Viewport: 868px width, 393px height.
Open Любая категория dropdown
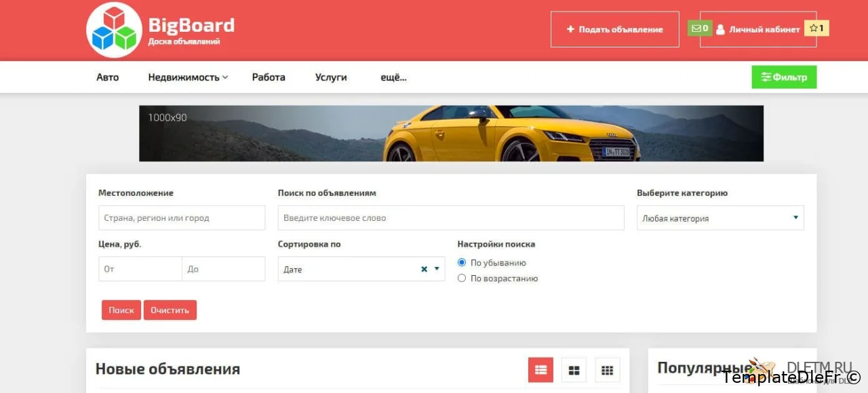[x=719, y=218]
